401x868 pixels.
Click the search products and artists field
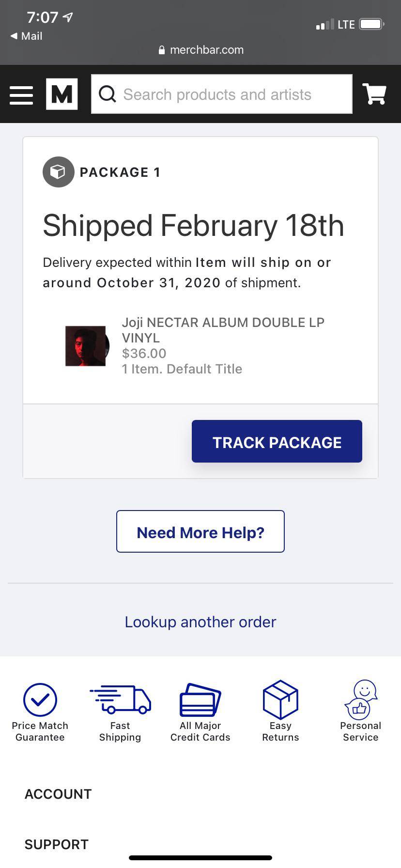pos(228,94)
